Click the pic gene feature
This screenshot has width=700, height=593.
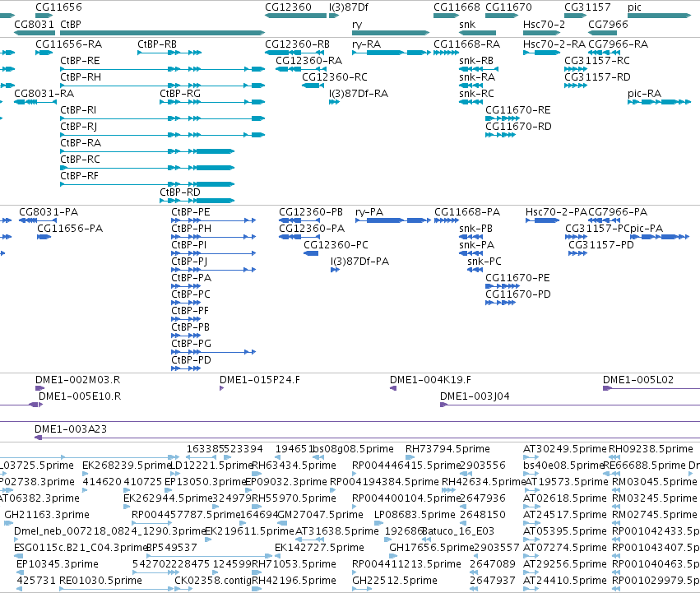(x=660, y=16)
